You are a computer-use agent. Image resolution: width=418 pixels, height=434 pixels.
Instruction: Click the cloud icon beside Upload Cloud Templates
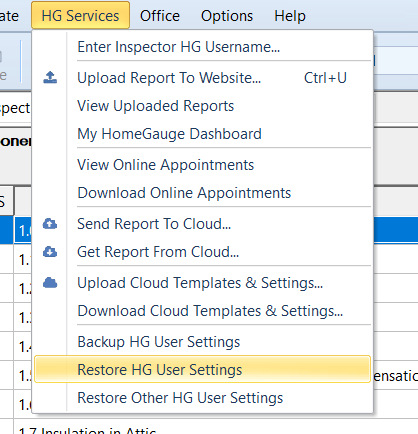tap(50, 282)
